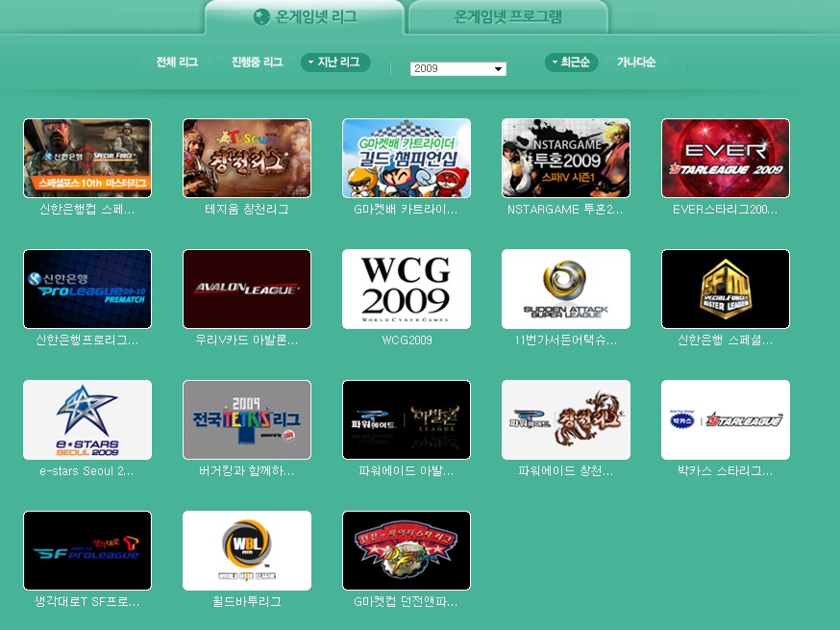Viewport: 840px width, 630px height.
Task: Open the WBL World Battle League logo
Action: 247,550
